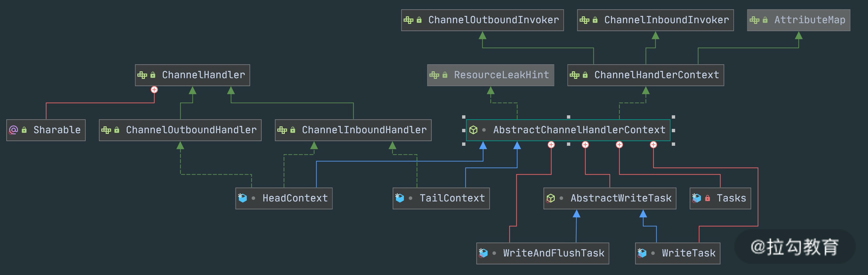
Task: Click the green lock icon on AttributeMap
Action: (765, 20)
